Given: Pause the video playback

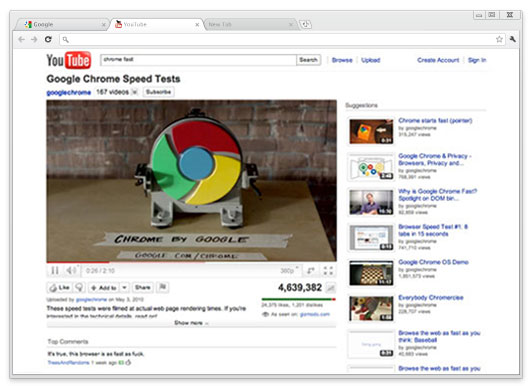Looking at the screenshot, I should coord(55,271).
